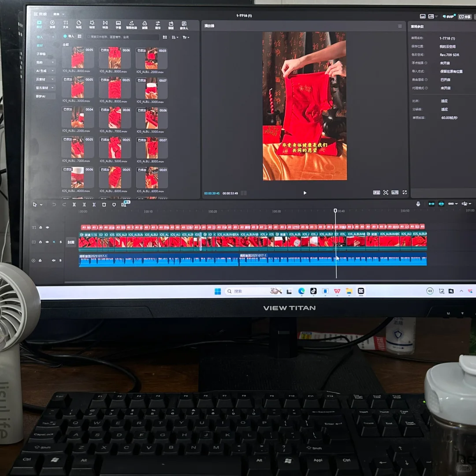476x476 pixels.
Task: Open the player panel menu icon
Action: point(400,26)
